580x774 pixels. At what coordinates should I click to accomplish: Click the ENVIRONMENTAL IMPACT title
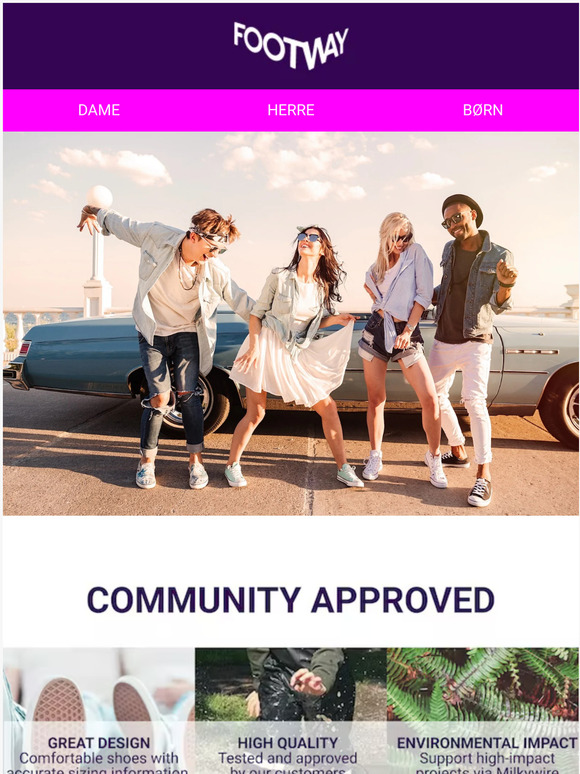pos(487,743)
